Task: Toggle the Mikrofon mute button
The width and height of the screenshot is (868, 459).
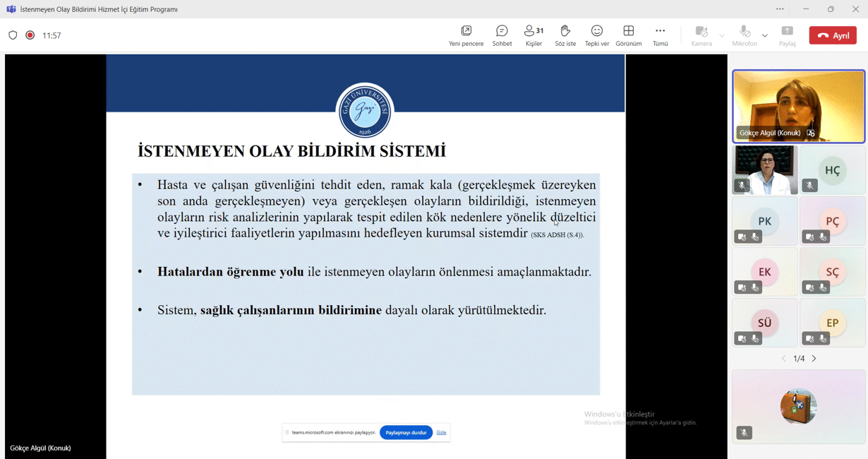Action: [x=745, y=35]
